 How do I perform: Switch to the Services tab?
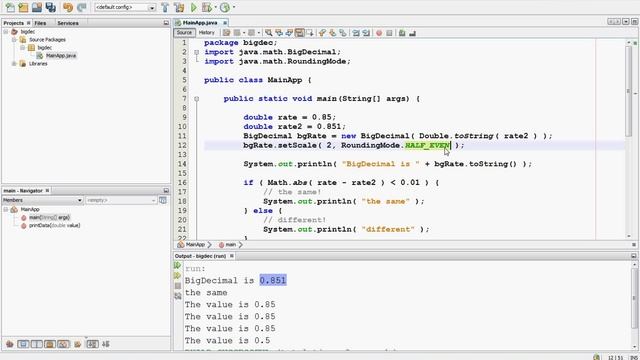(x=68, y=23)
